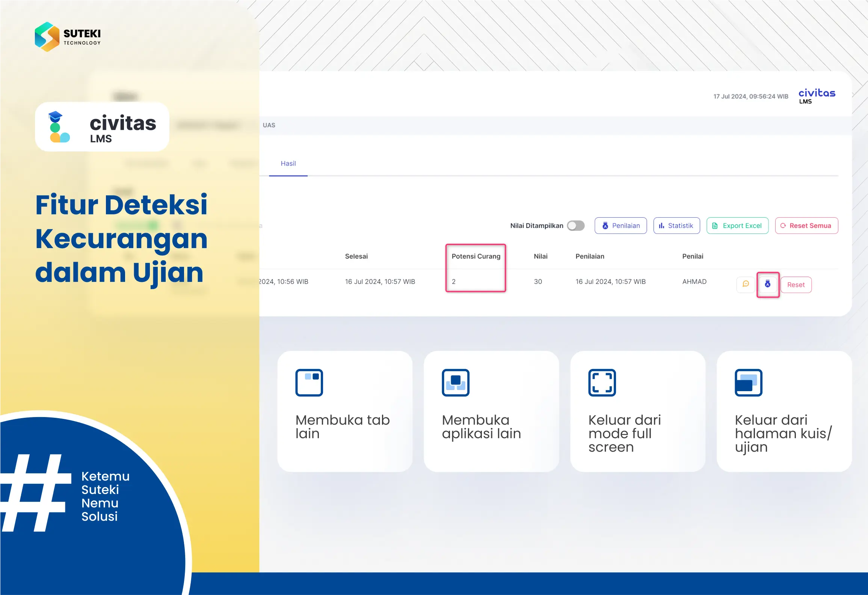Select the full screen exit card icon
Screen dimensions: 868x595
(x=602, y=383)
